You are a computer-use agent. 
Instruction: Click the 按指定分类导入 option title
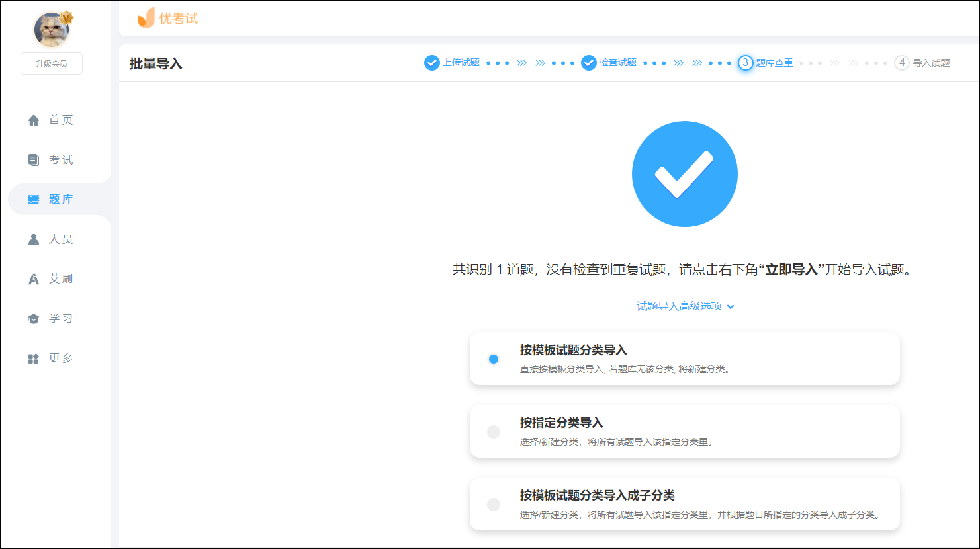562,423
